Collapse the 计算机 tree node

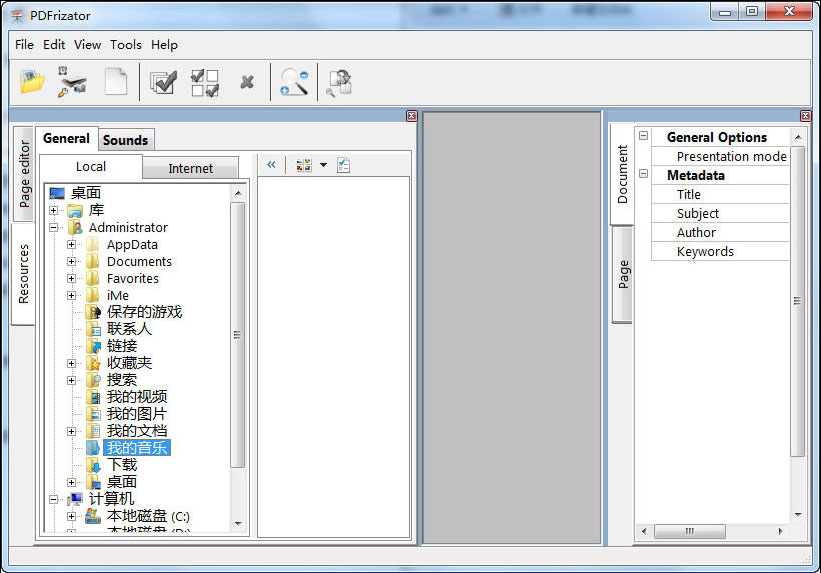pyautogui.click(x=53, y=499)
